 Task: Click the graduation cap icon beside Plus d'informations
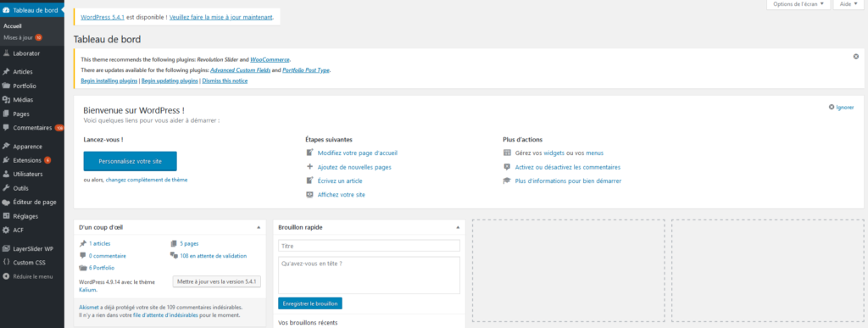point(507,181)
